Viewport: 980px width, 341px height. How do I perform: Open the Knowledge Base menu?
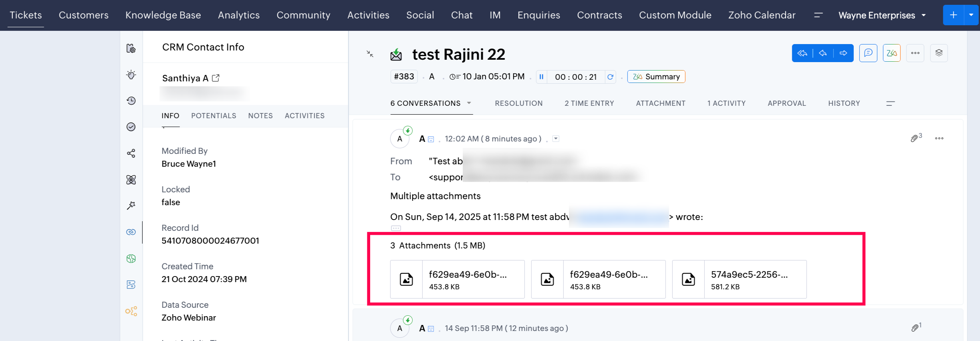163,15
